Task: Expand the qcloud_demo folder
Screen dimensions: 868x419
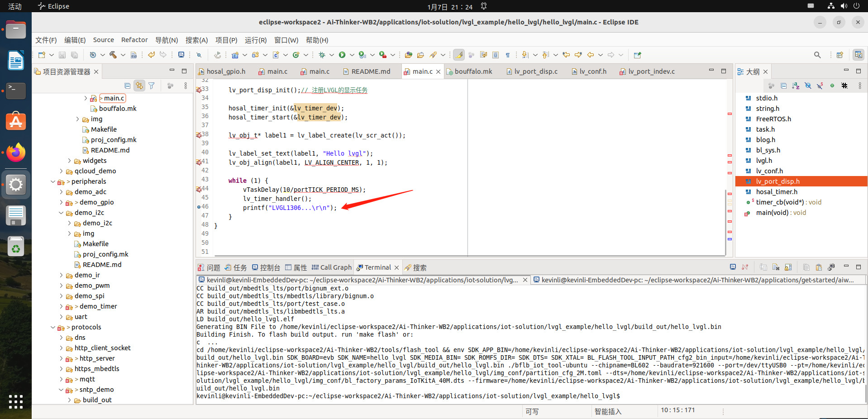Action: [61, 171]
